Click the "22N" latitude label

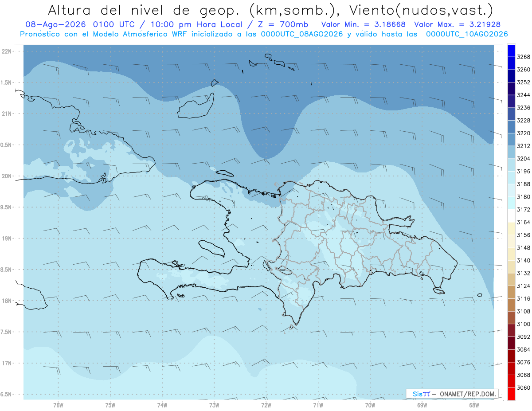[7, 51]
